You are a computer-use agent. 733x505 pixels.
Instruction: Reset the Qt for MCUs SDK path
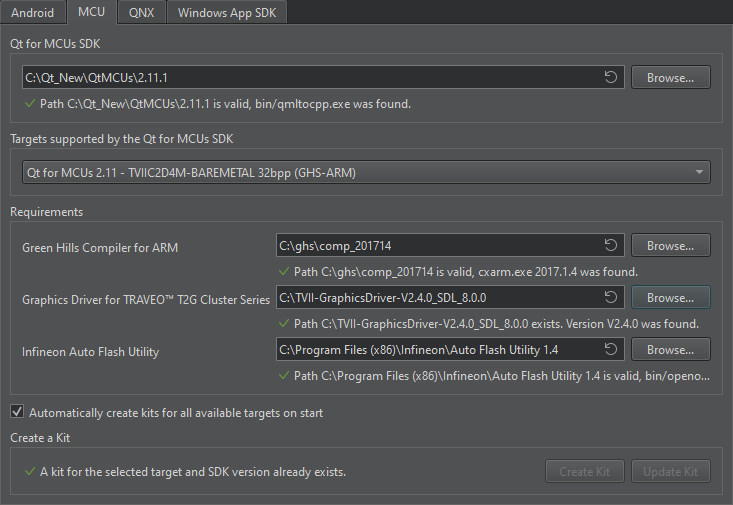[610, 77]
